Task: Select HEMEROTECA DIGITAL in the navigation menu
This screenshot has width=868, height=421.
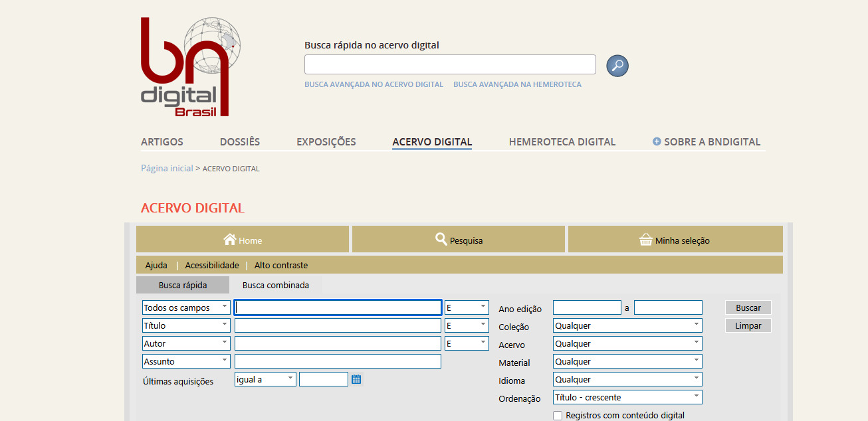Action: [562, 141]
